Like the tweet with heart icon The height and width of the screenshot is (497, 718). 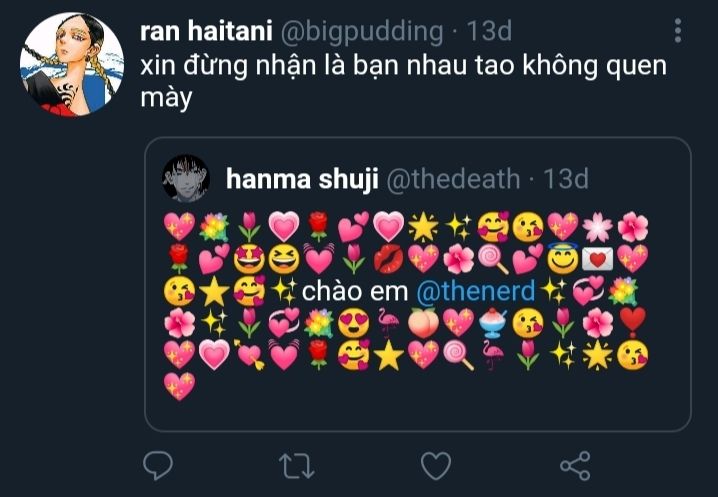(435, 466)
